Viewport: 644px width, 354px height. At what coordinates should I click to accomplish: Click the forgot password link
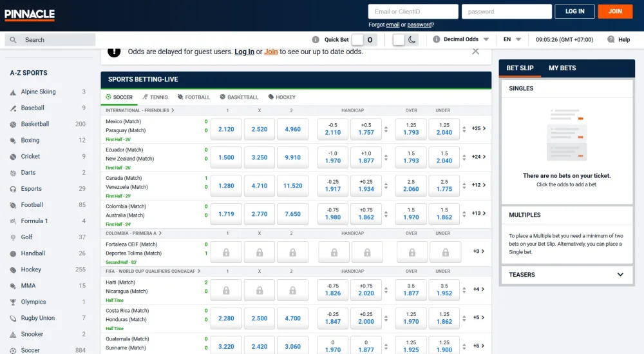[419, 25]
